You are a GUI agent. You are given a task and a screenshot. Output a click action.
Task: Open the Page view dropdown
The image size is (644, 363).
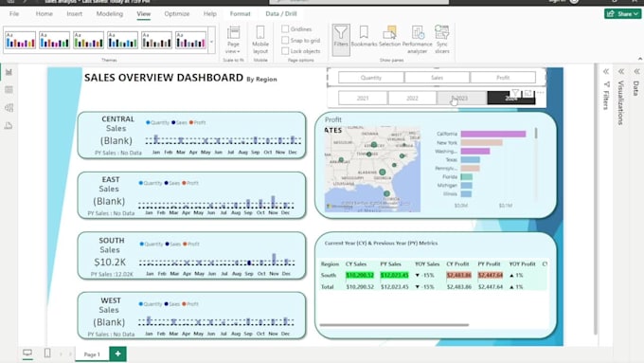(x=233, y=40)
